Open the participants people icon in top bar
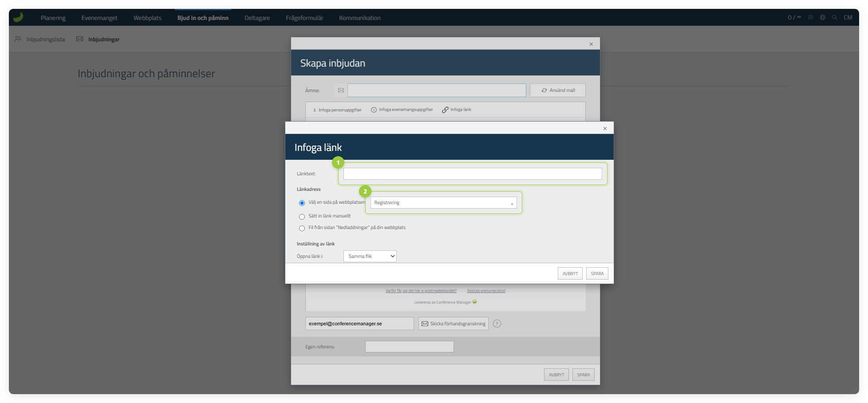The height and width of the screenshot is (403, 868). [x=811, y=17]
